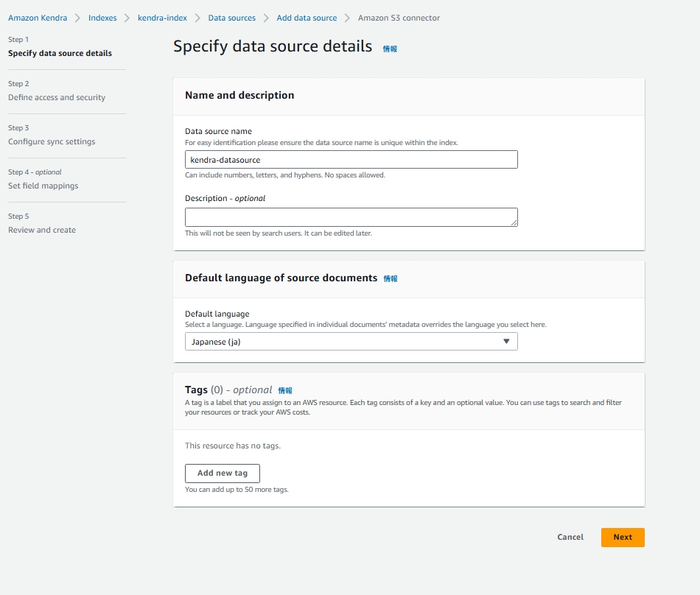Image resolution: width=700 pixels, height=595 pixels.
Task: Navigate to the Data sources breadcrumb
Action: 231,18
